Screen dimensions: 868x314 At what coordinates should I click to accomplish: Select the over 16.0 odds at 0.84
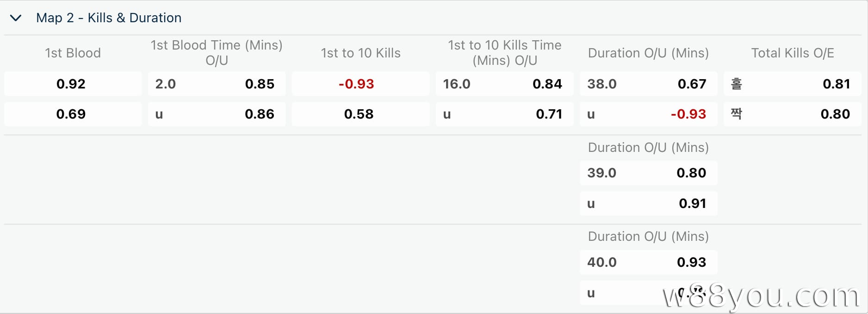pyautogui.click(x=504, y=84)
